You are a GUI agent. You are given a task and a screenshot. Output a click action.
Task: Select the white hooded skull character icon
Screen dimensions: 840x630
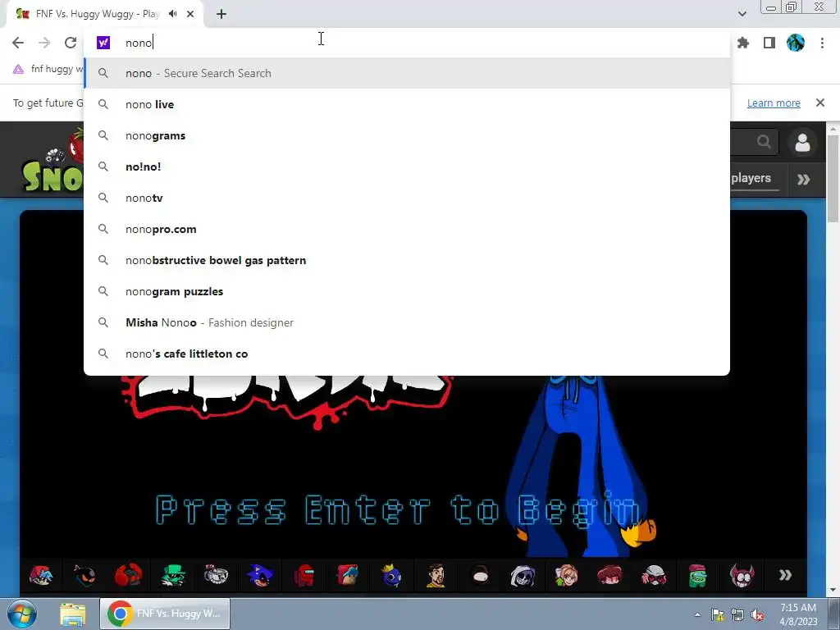[523, 575]
